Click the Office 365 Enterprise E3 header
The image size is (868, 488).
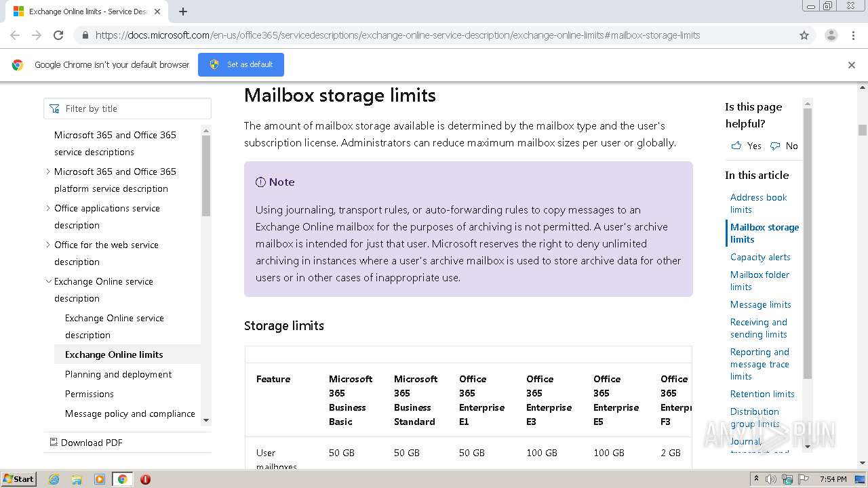[x=549, y=400]
